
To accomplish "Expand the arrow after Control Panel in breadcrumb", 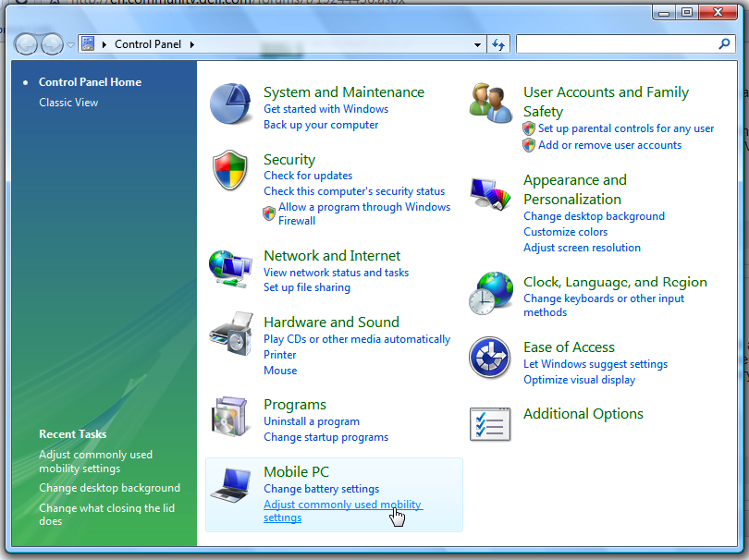I will (x=192, y=45).
